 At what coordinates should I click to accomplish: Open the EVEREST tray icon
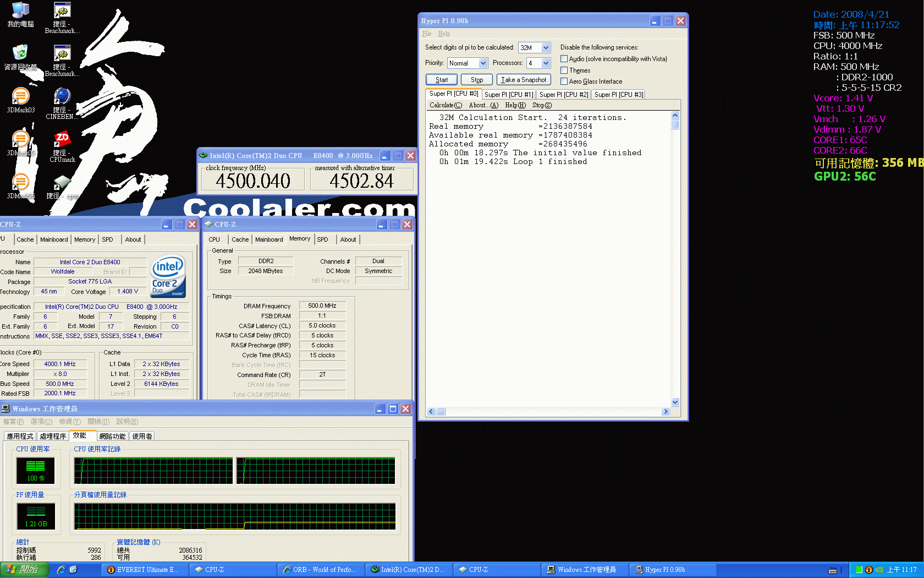(x=869, y=570)
